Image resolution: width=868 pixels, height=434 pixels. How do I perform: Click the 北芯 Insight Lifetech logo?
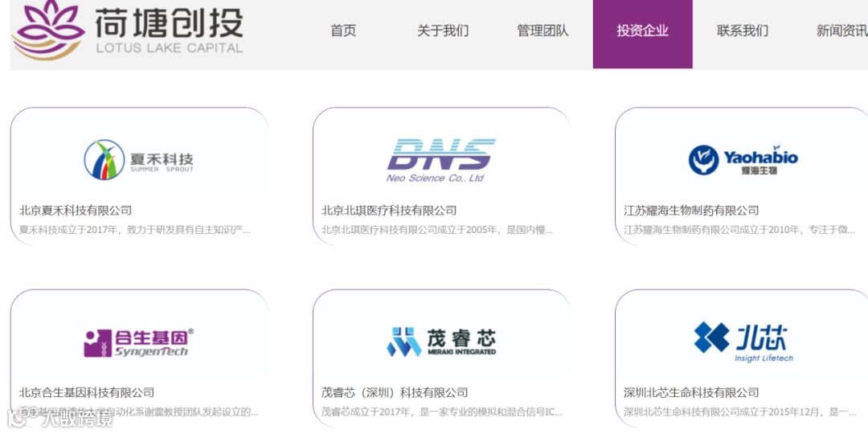(x=743, y=342)
